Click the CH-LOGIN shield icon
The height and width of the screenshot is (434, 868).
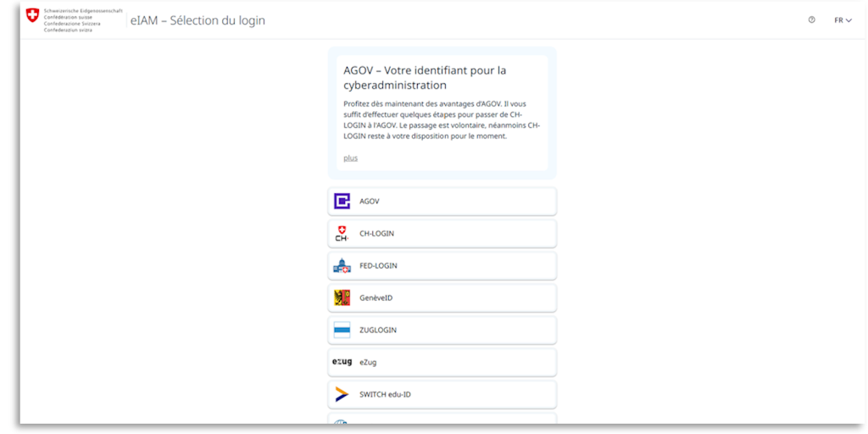(x=342, y=234)
